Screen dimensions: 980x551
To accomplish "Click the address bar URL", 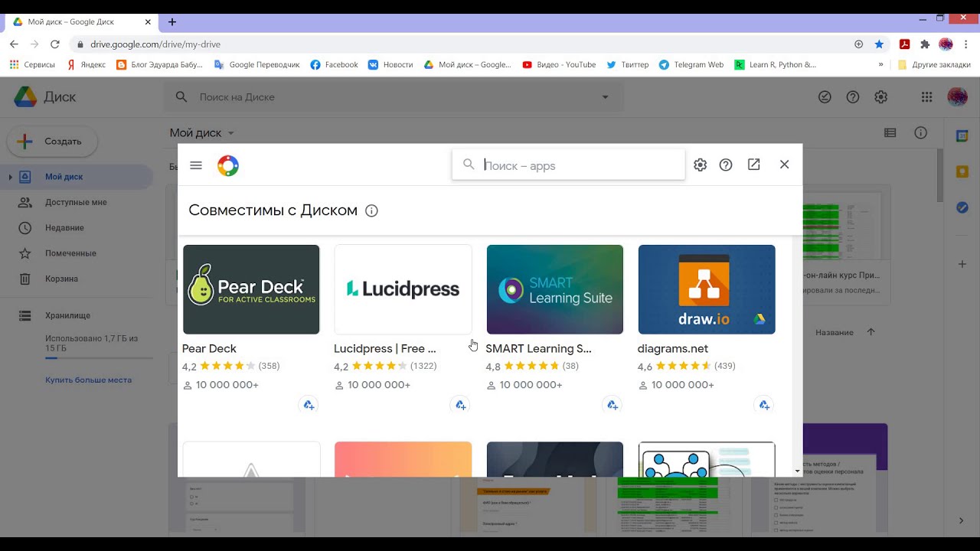I will click(x=155, y=44).
